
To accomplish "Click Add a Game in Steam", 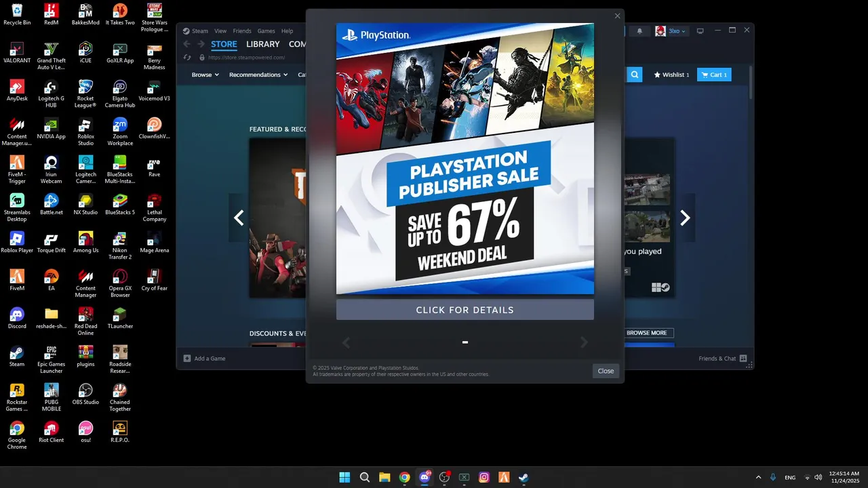I will pos(204,359).
